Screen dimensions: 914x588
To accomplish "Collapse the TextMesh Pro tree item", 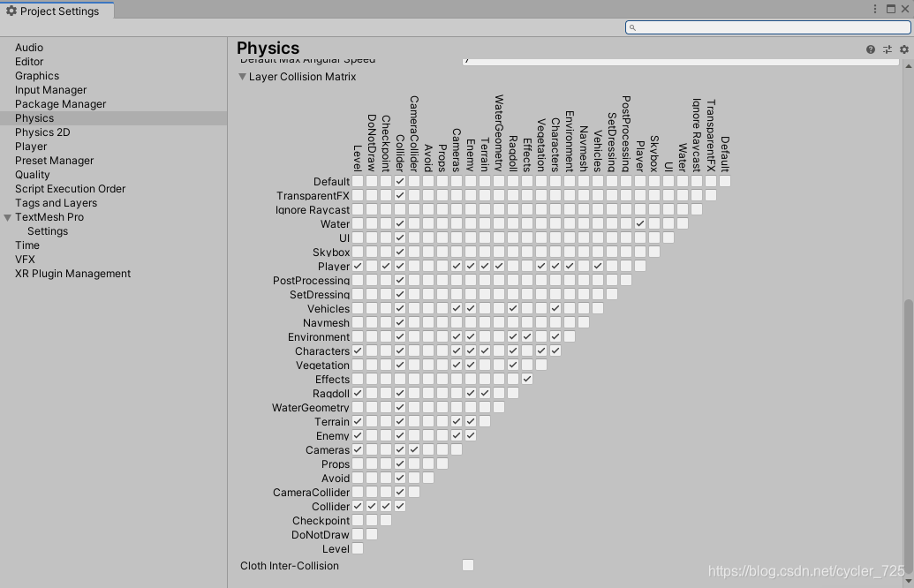I will tap(8, 217).
